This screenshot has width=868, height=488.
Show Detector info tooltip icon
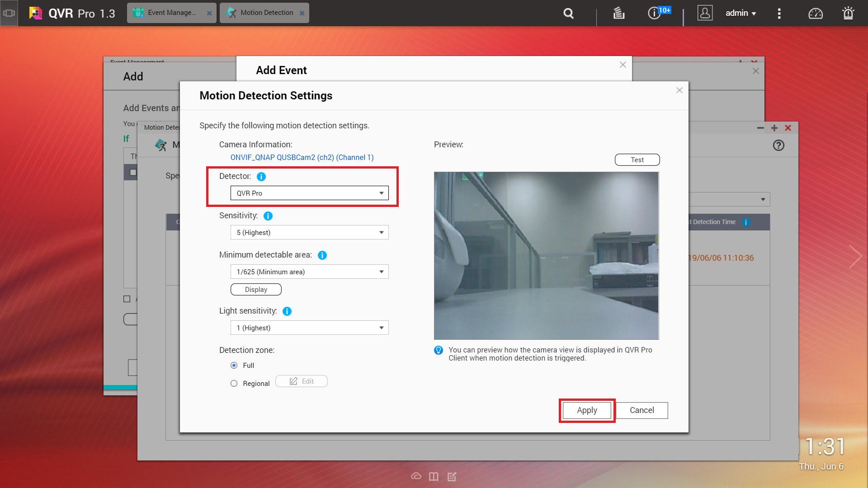tap(261, 177)
